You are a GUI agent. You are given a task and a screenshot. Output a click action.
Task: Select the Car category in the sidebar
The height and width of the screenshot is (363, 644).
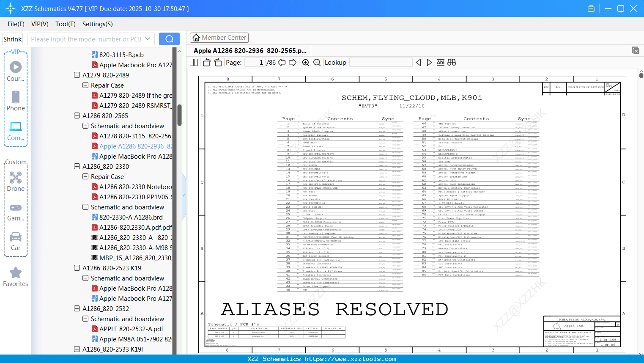(16, 241)
